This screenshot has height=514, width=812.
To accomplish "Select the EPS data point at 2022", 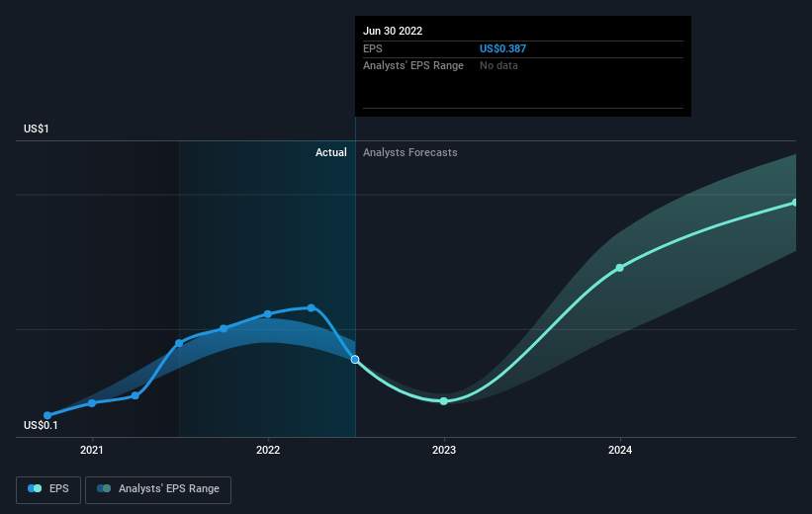I will pos(268,314).
